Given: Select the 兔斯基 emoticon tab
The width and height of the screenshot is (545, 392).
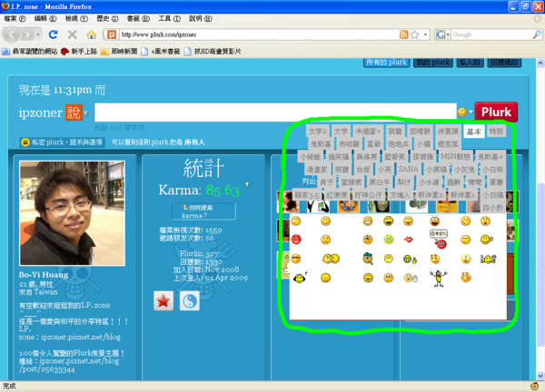Looking at the screenshot, I should click(321, 143).
